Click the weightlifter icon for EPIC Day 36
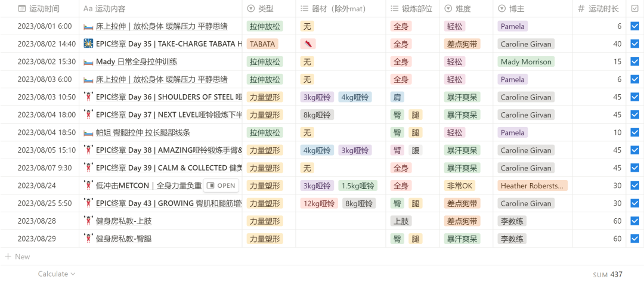This screenshot has width=644, height=285. 88,97
